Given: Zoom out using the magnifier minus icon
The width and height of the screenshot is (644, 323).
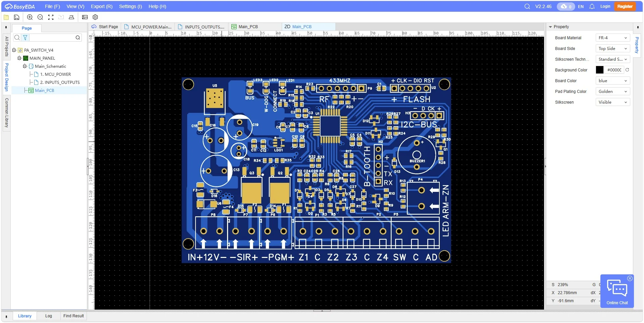Looking at the screenshot, I should (40, 17).
